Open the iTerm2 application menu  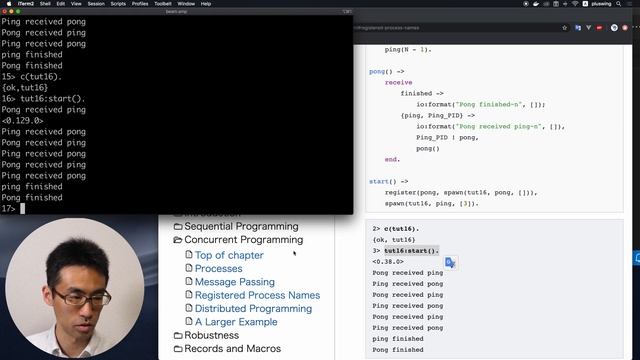pos(26,4)
